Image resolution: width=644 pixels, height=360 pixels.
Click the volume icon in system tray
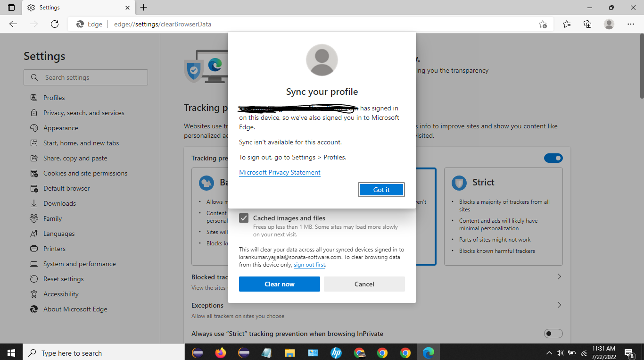tap(560, 353)
